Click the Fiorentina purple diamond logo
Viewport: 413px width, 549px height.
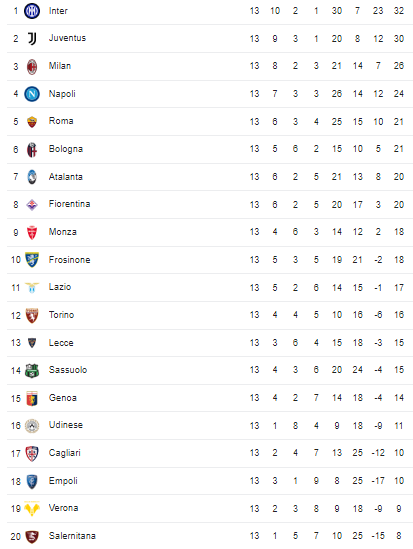click(32, 204)
